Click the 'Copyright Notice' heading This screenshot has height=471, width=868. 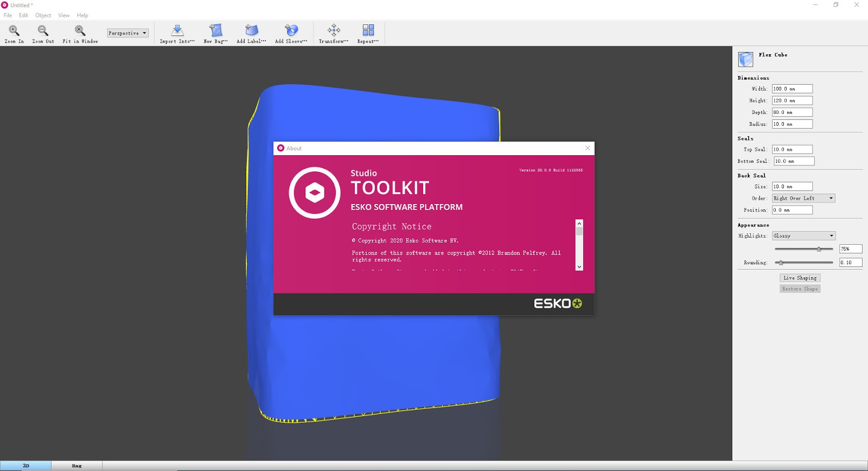[x=392, y=226]
